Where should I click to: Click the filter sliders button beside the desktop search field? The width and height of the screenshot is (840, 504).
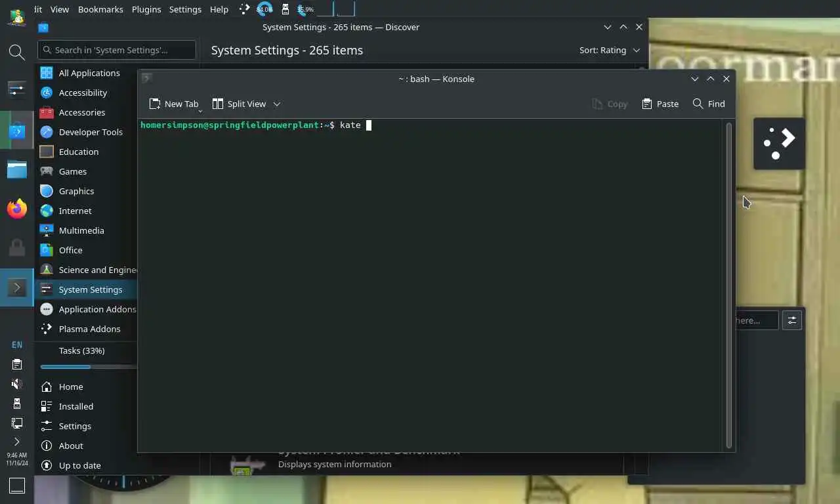792,320
